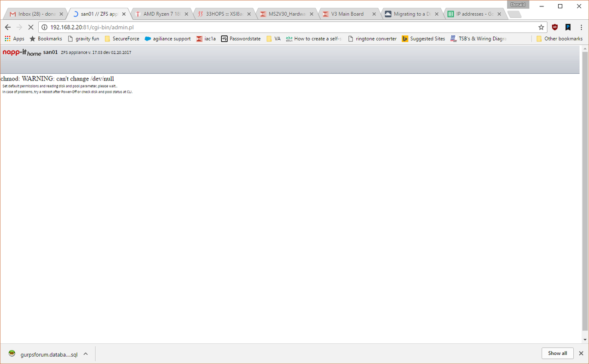Bookmark this page with the star icon
This screenshot has height=364, width=589.
pos(541,27)
